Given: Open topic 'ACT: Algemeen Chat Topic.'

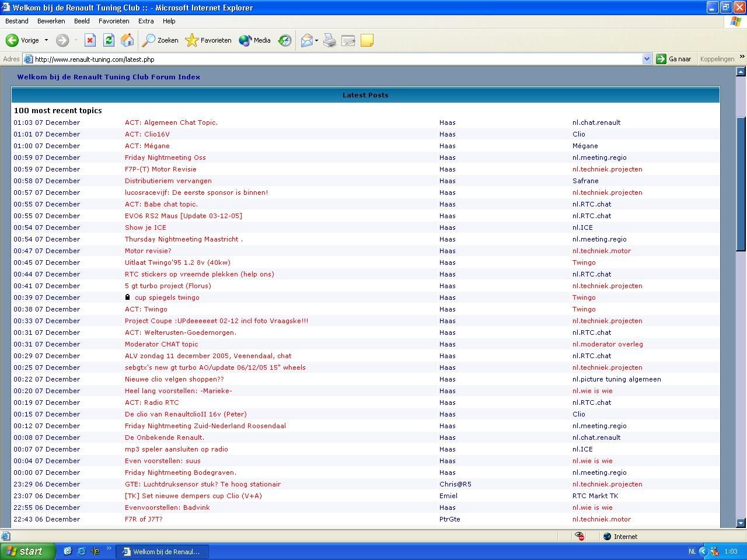Looking at the screenshot, I should tap(171, 123).
